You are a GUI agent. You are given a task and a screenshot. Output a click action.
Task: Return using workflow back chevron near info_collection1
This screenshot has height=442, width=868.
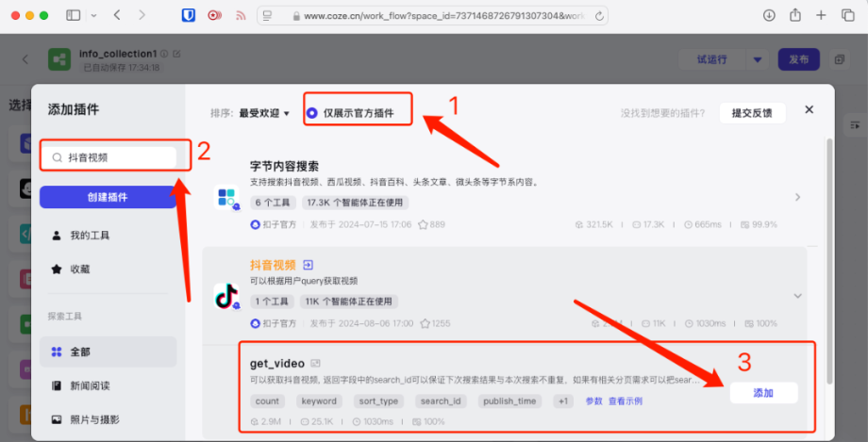click(x=25, y=59)
